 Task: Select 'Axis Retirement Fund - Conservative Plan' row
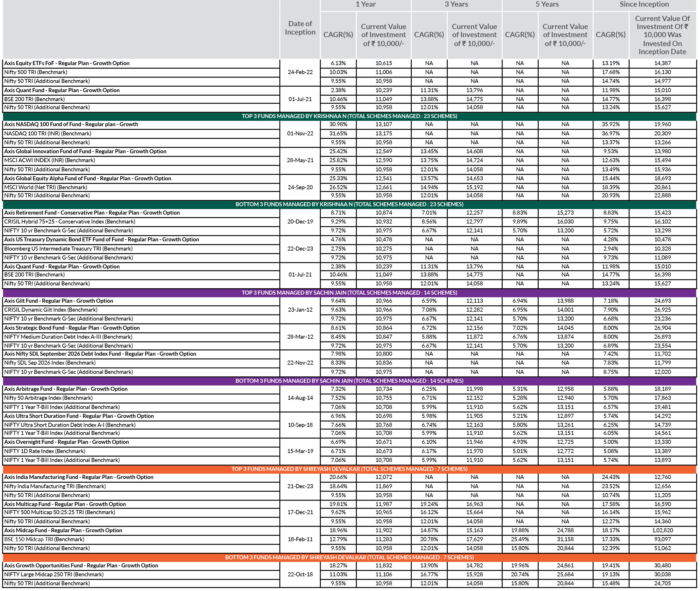pyautogui.click(x=92, y=213)
